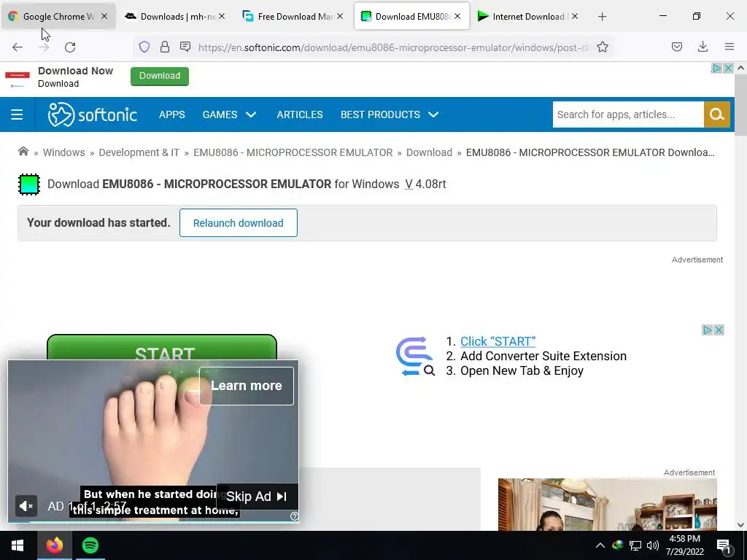Save page to Pocket
747x560 pixels.
point(676,47)
